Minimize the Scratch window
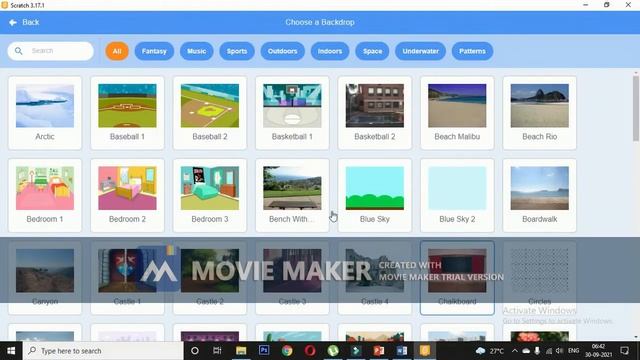The image size is (640, 360). [586, 5]
